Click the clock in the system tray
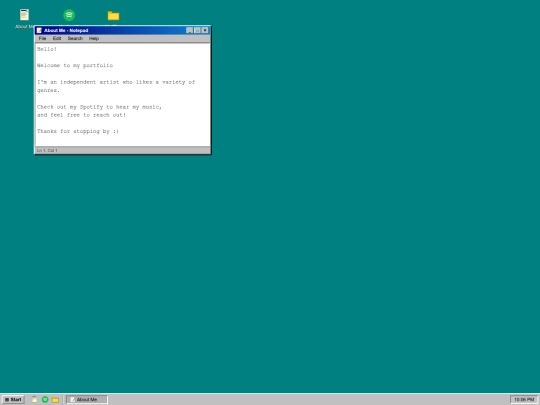 pyautogui.click(x=524, y=399)
